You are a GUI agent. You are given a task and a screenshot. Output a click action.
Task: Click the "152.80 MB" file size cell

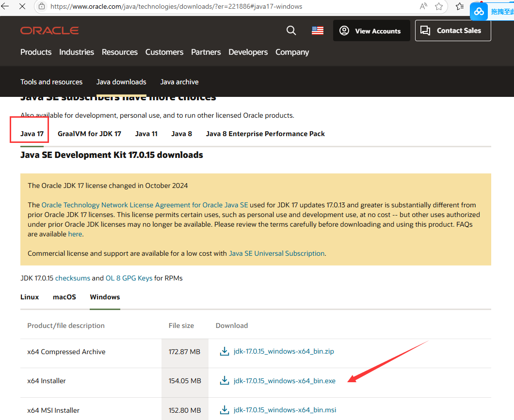tap(185, 410)
